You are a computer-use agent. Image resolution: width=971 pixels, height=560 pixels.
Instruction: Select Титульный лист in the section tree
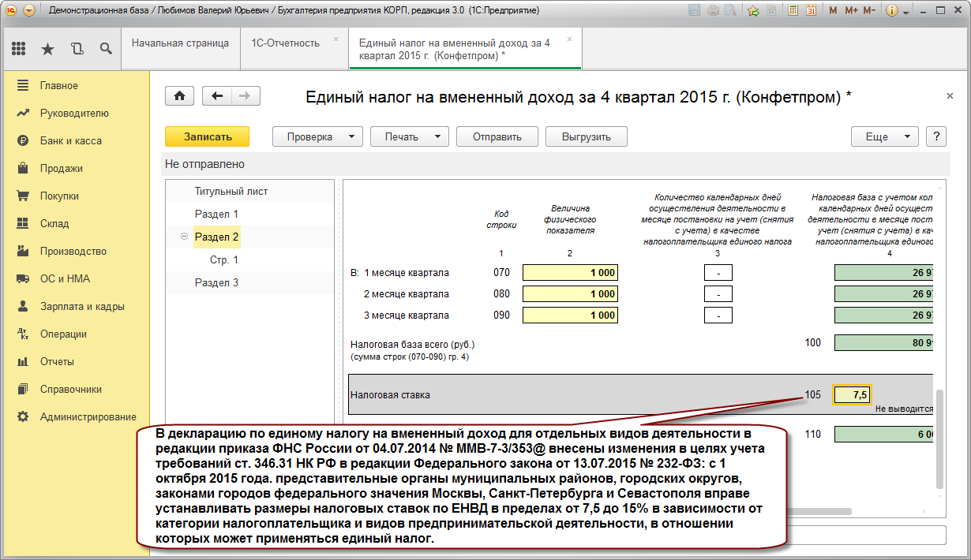pos(231,191)
